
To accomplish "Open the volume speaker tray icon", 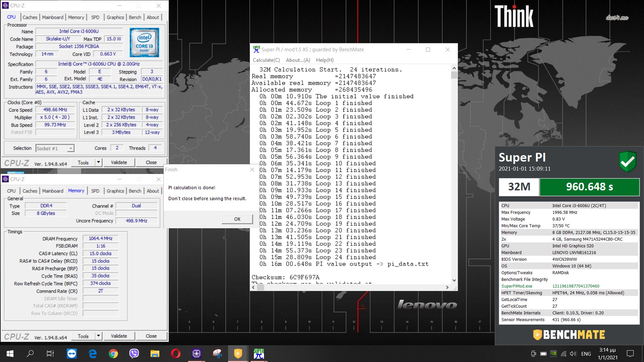I will pyautogui.click(x=573, y=354).
